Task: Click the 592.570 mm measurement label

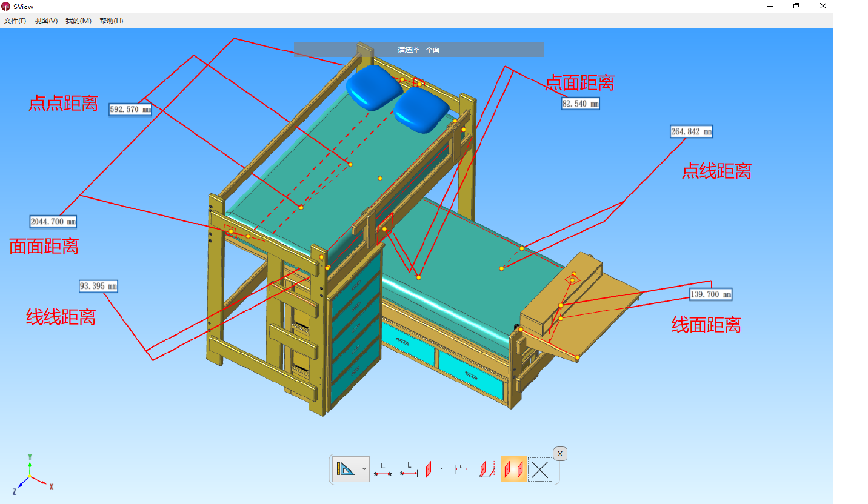Action: tap(130, 110)
